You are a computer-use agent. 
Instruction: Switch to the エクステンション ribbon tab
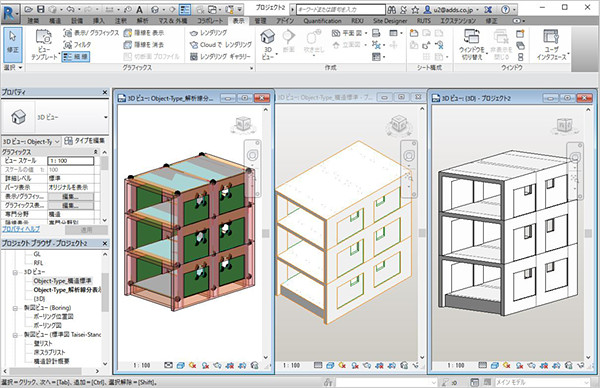[x=458, y=21]
